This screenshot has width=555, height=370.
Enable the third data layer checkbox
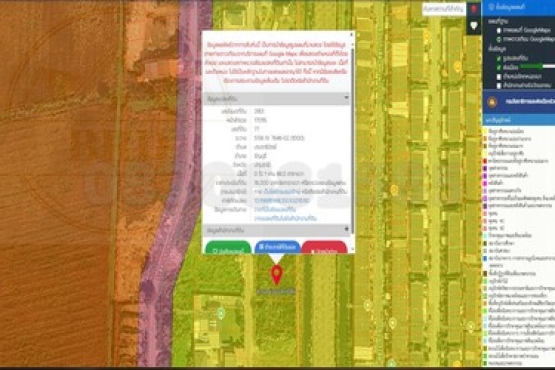[x=499, y=76]
